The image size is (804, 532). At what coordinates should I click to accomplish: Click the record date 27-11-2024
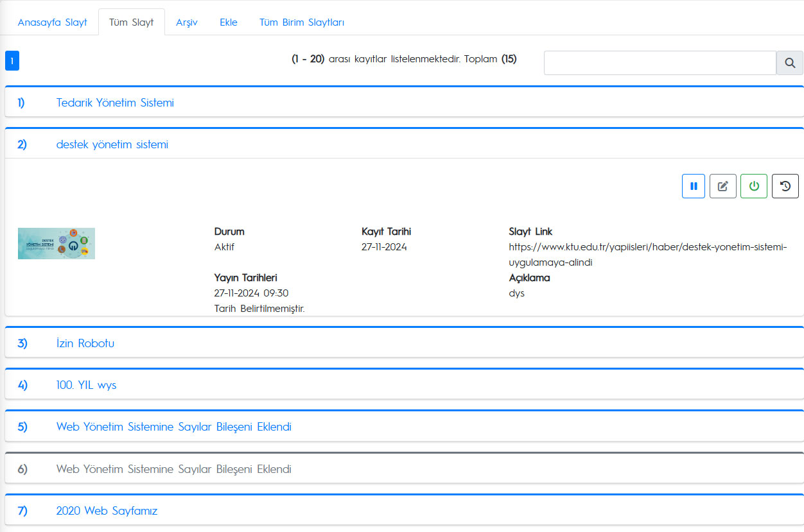[384, 246]
